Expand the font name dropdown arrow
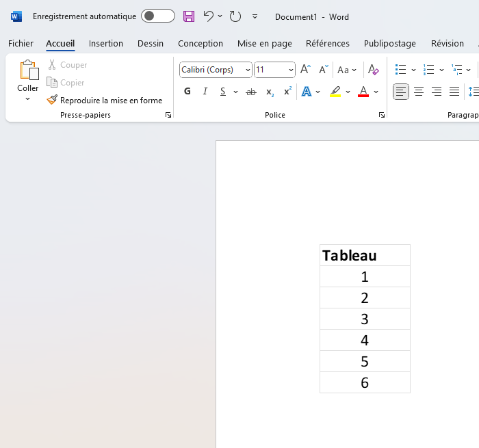Screen dimensions: 479x448 point(248,70)
